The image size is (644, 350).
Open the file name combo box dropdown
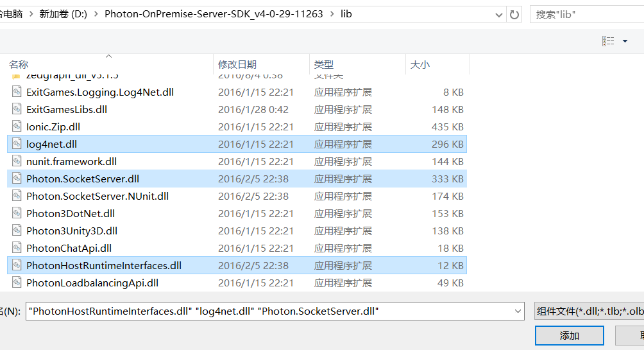[518, 311]
